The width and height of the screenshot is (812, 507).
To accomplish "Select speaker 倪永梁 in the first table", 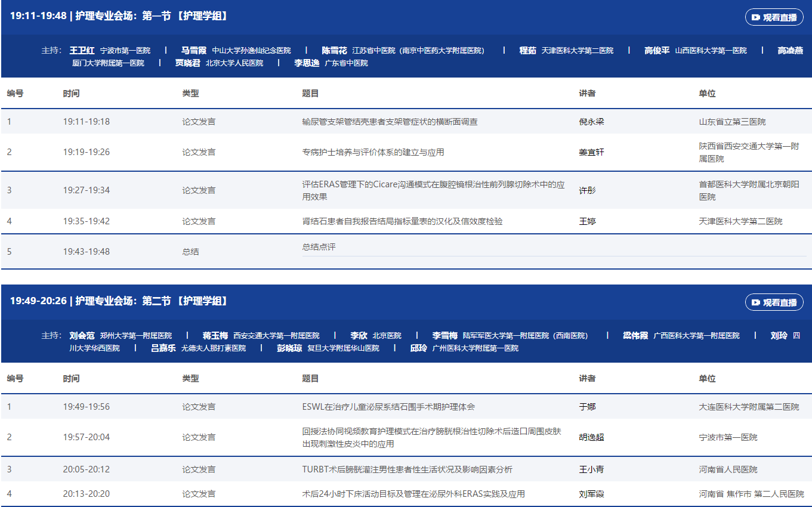I will click(x=591, y=122).
